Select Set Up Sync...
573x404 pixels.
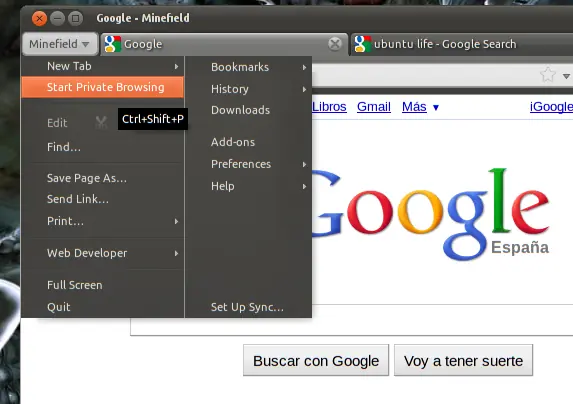pos(248,307)
